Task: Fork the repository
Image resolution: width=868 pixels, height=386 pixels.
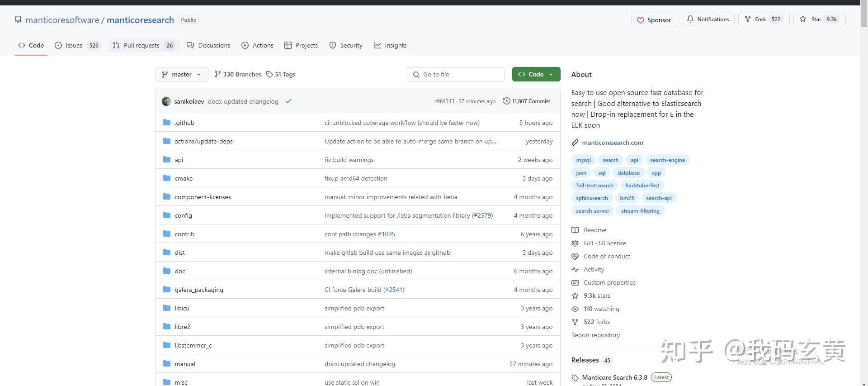Action: (764, 19)
